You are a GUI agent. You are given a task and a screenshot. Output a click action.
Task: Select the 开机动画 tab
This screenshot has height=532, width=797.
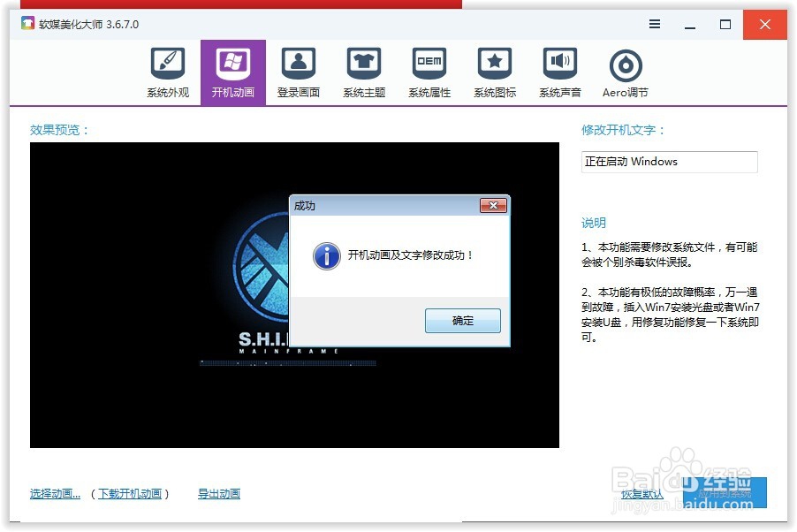pos(232,72)
